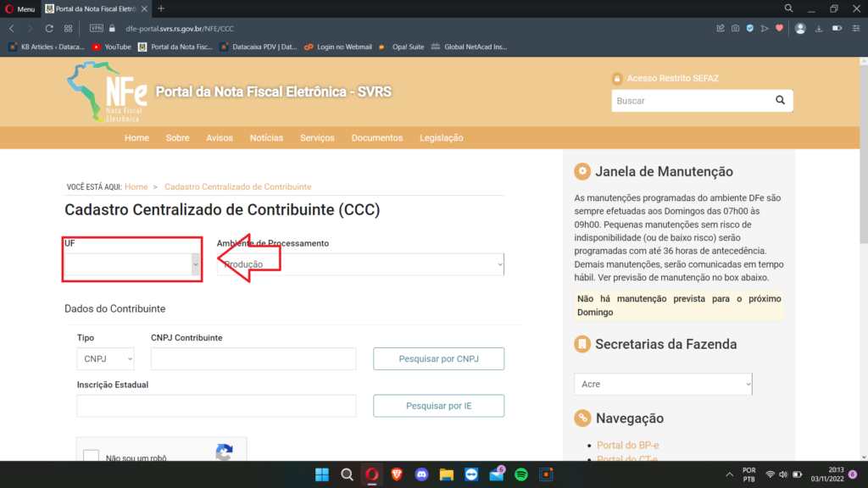The width and height of the screenshot is (868, 488).
Task: Expand the Secretarias da Fazenda Acre dropdown
Action: 663,384
